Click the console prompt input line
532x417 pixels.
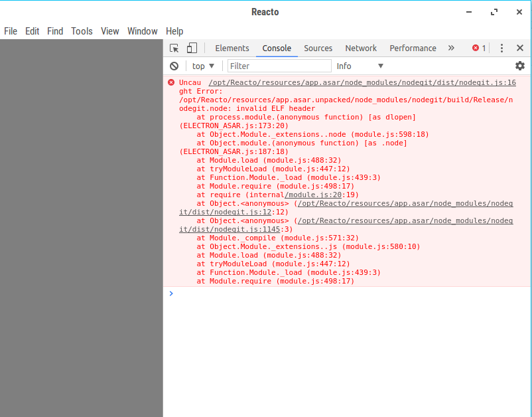click(347, 293)
